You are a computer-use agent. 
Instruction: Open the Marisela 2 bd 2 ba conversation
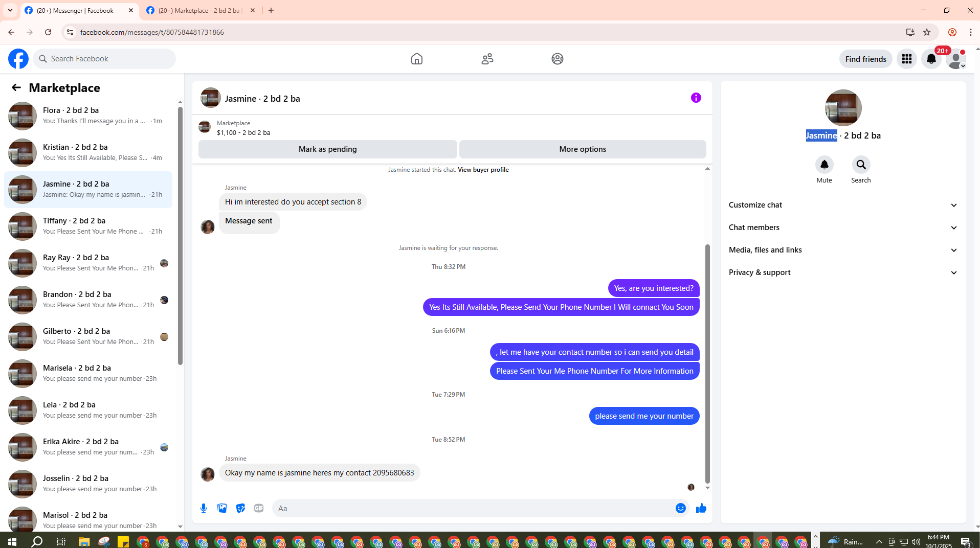pos(88,374)
